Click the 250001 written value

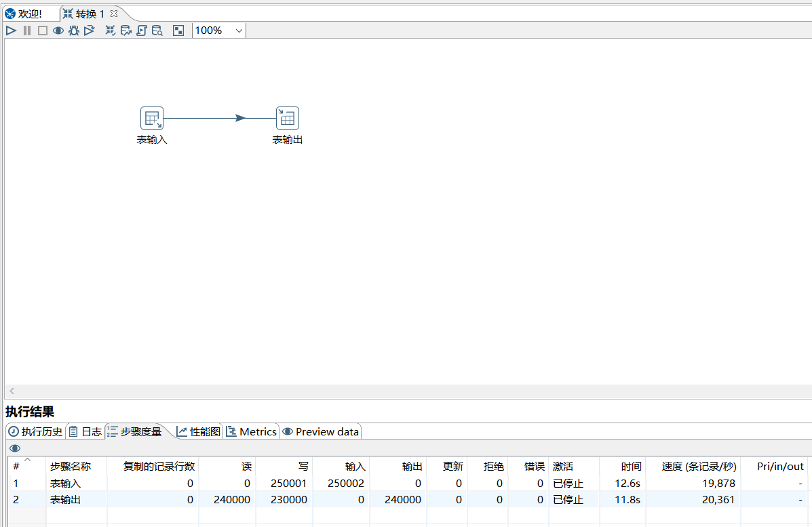tap(288, 484)
